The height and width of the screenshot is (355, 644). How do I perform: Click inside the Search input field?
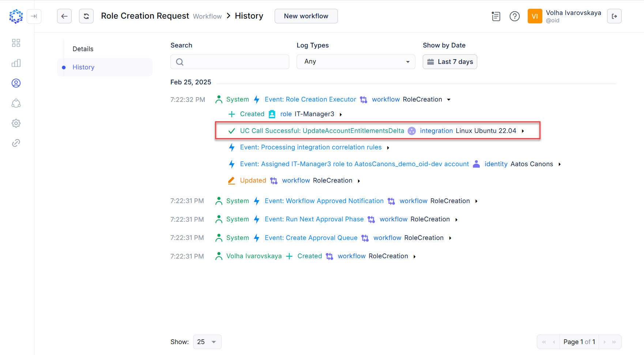pyautogui.click(x=230, y=61)
